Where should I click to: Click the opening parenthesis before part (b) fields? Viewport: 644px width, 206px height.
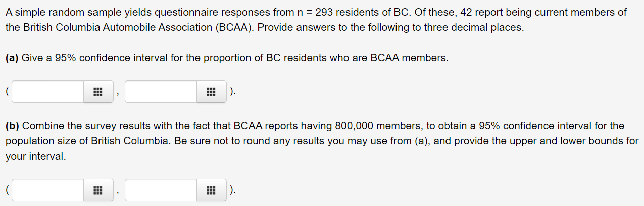pyautogui.click(x=7, y=191)
